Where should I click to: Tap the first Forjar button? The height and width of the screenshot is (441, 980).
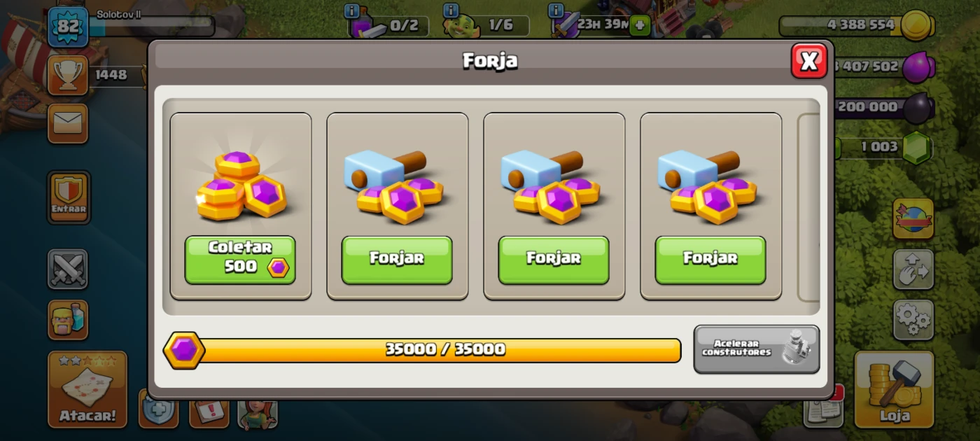pos(397,260)
